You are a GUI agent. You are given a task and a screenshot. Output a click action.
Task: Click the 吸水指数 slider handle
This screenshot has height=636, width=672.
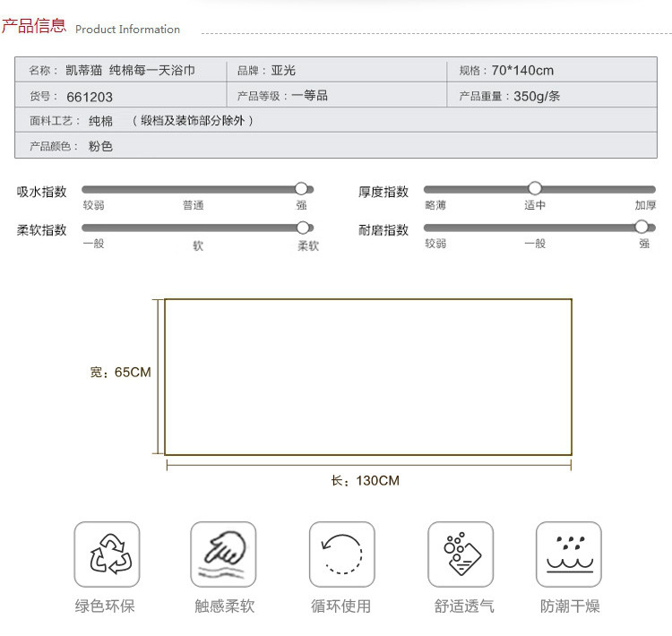point(302,189)
